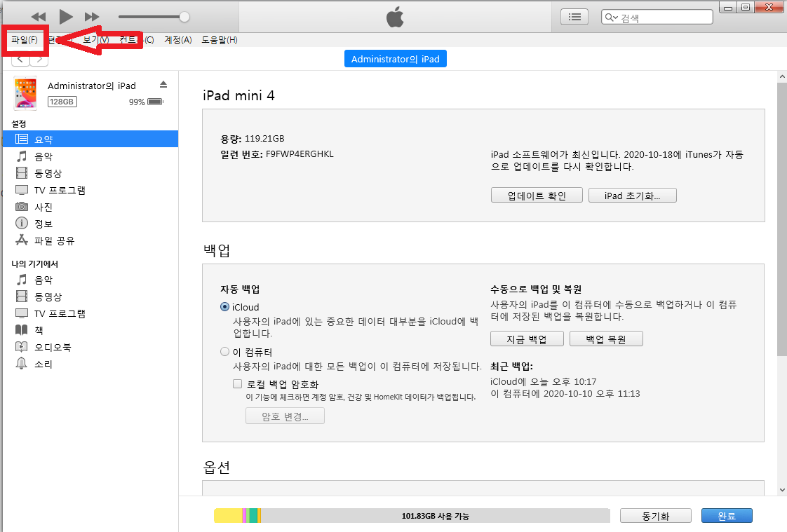Click the volume slider knob
The width and height of the screenshot is (787, 532).
(x=184, y=17)
